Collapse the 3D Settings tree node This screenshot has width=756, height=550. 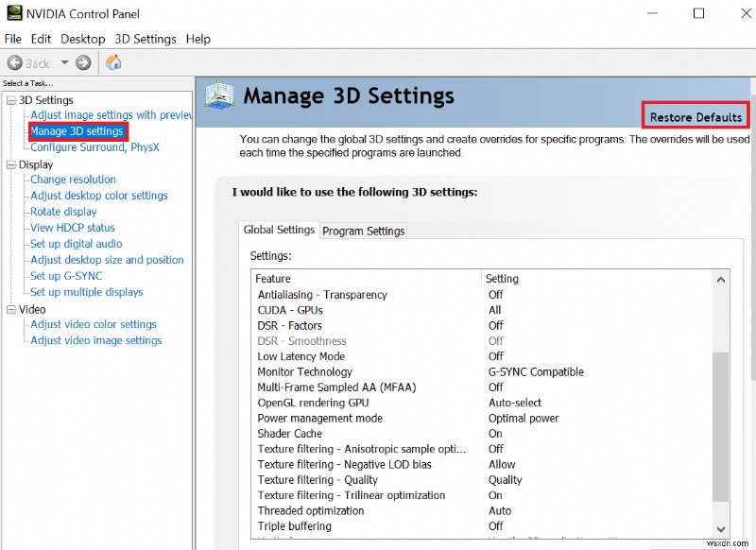pyautogui.click(x=11, y=100)
